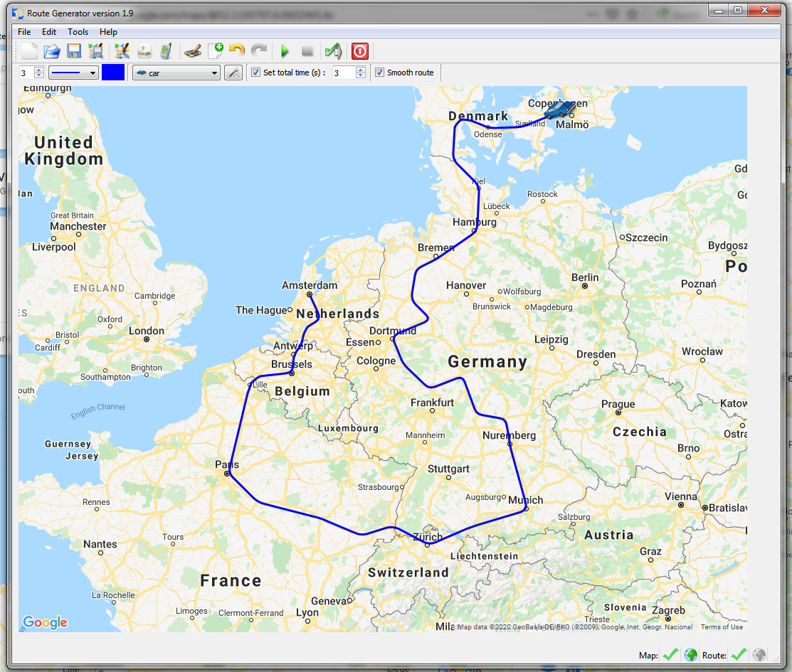Viewport: 792px width, 672px height.
Task: Open the Google Maps import icon
Action: 144,51
